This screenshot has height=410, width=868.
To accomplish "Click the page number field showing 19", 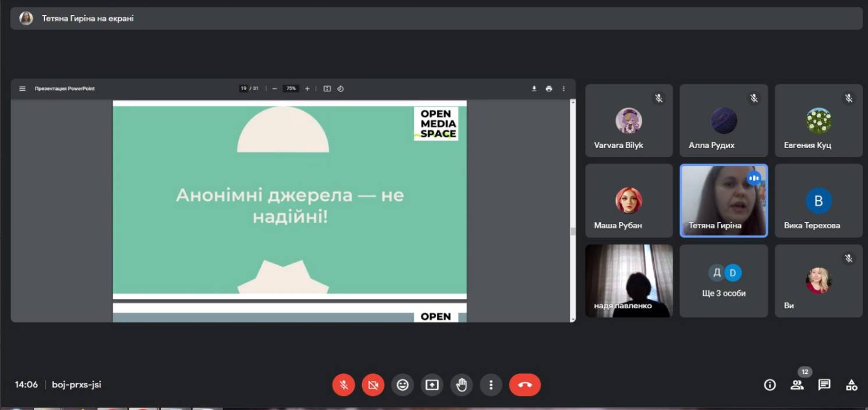I will click(x=244, y=88).
